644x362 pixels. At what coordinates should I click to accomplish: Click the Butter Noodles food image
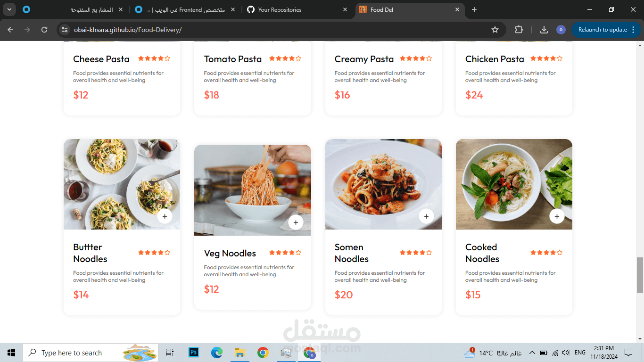tap(122, 184)
